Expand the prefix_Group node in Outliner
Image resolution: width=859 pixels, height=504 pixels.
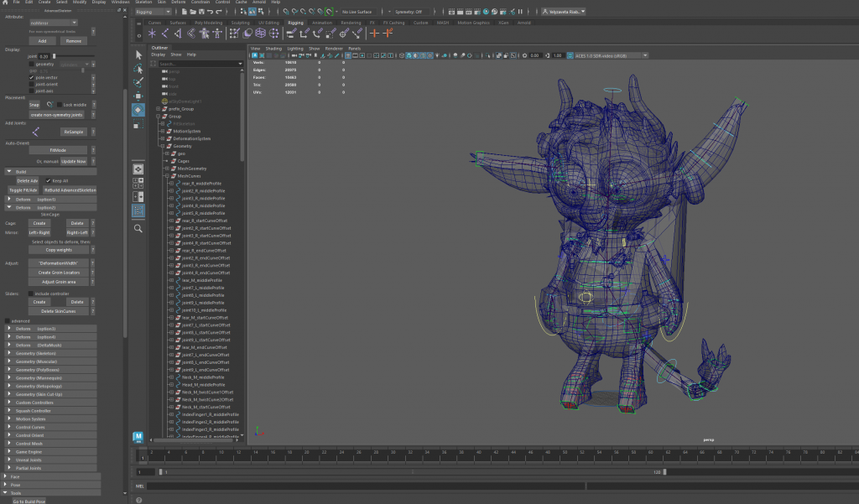[158, 108]
